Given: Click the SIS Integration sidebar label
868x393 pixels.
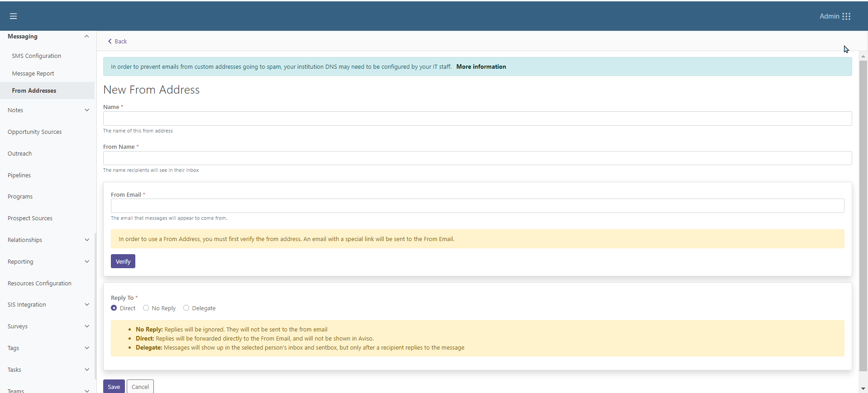Looking at the screenshot, I should point(27,304).
